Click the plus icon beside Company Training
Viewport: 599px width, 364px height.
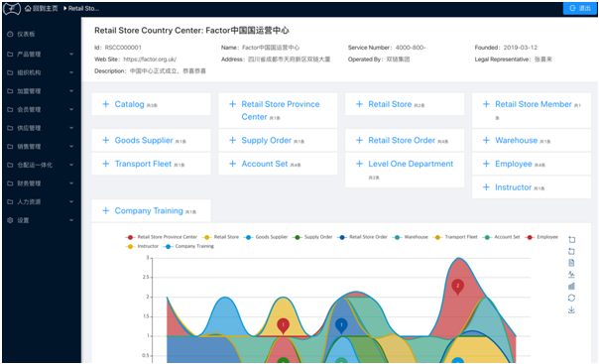(x=106, y=211)
